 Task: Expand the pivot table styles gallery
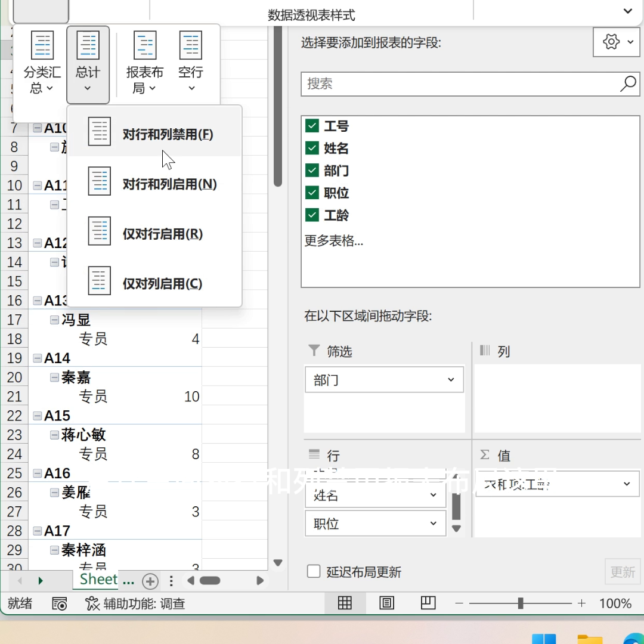(627, 11)
